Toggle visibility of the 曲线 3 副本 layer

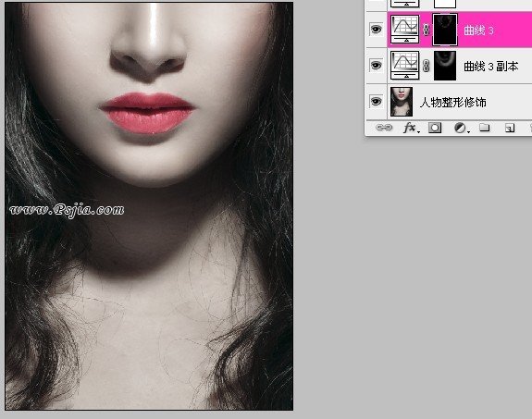coord(376,65)
